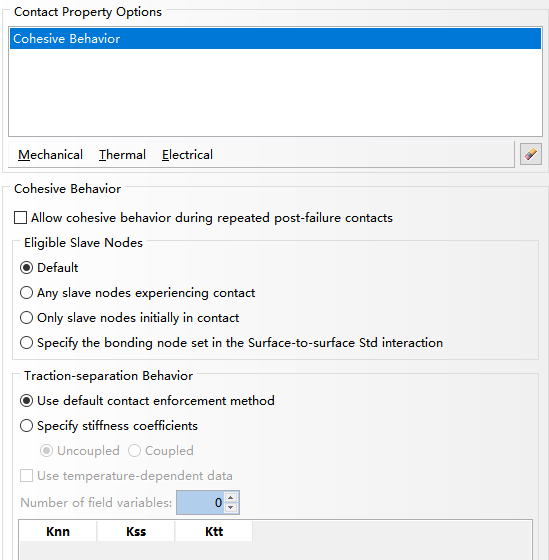This screenshot has width=549, height=560.
Task: Decrease number of field variables with down arrow
Action: [x=231, y=508]
